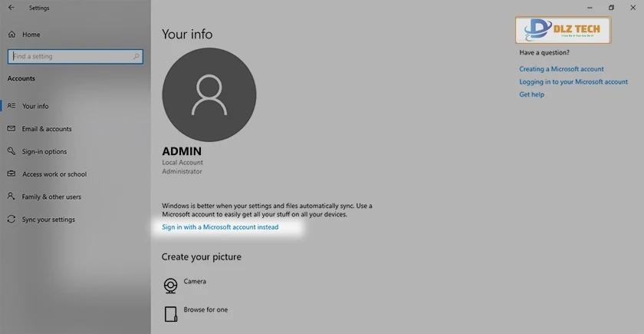
Task: Open Sync your settings icon
Action: point(11,220)
